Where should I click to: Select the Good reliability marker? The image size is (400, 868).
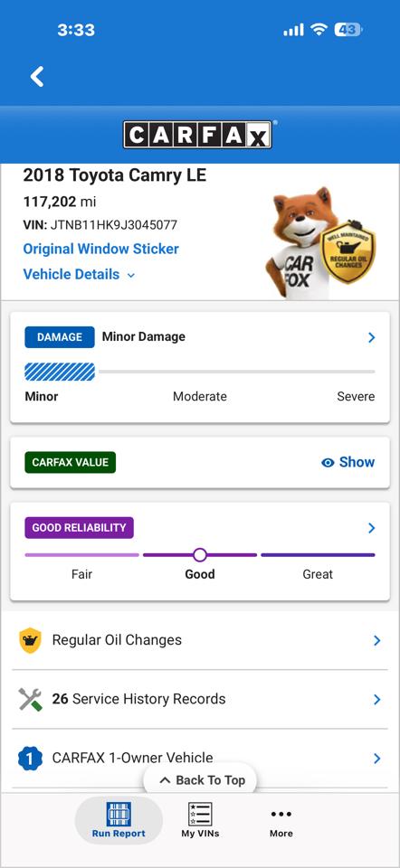pos(200,554)
